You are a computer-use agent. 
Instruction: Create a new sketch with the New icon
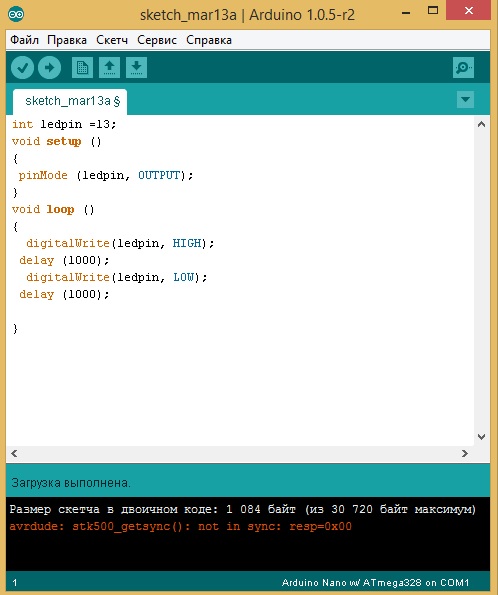(x=82, y=68)
